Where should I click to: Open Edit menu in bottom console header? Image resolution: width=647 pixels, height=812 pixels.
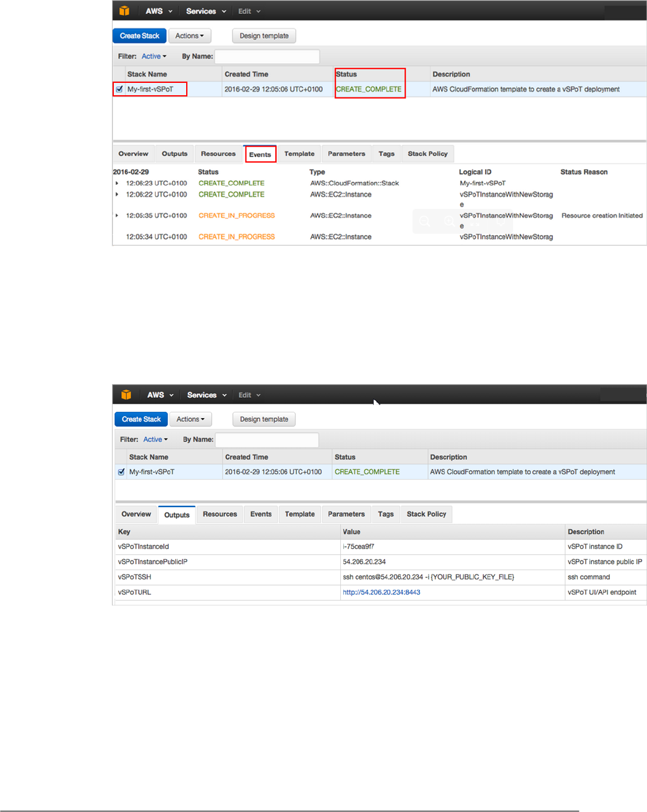[x=249, y=395]
